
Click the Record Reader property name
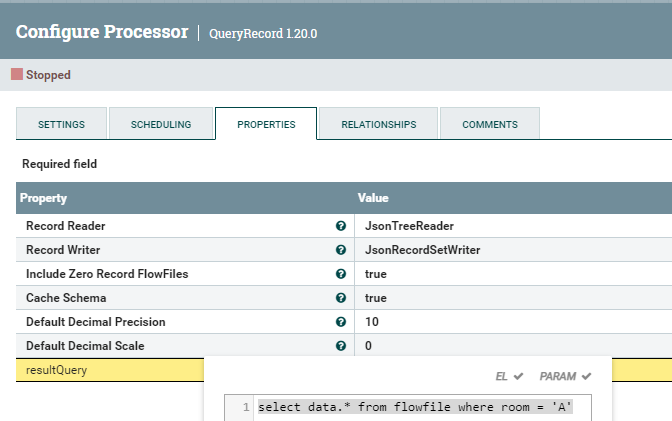(x=66, y=226)
